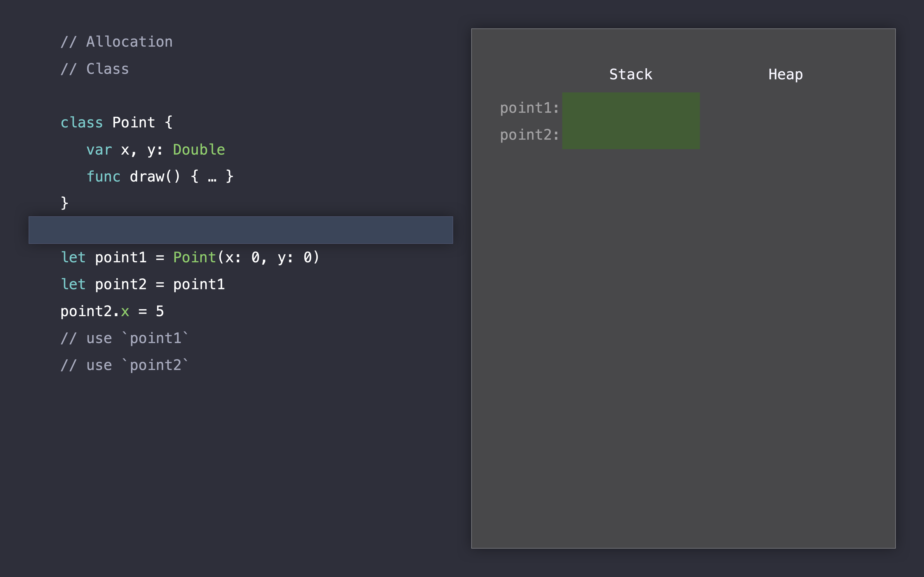Click the // use `point2` comment
Screen dimensions: 924x577
click(x=124, y=366)
